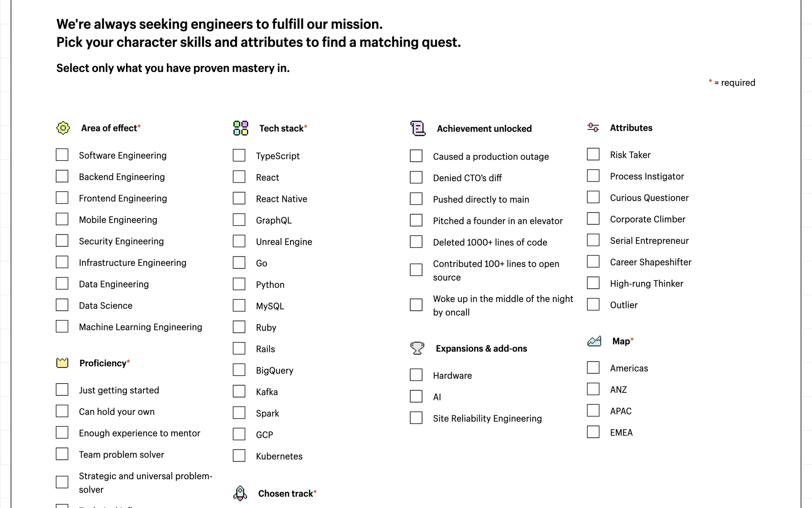Check the Software Engineering checkbox
The image size is (812, 508).
click(62, 155)
